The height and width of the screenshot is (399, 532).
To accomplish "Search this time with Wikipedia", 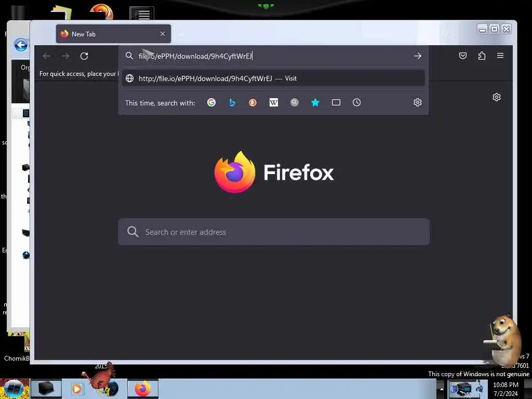I will tap(273, 102).
